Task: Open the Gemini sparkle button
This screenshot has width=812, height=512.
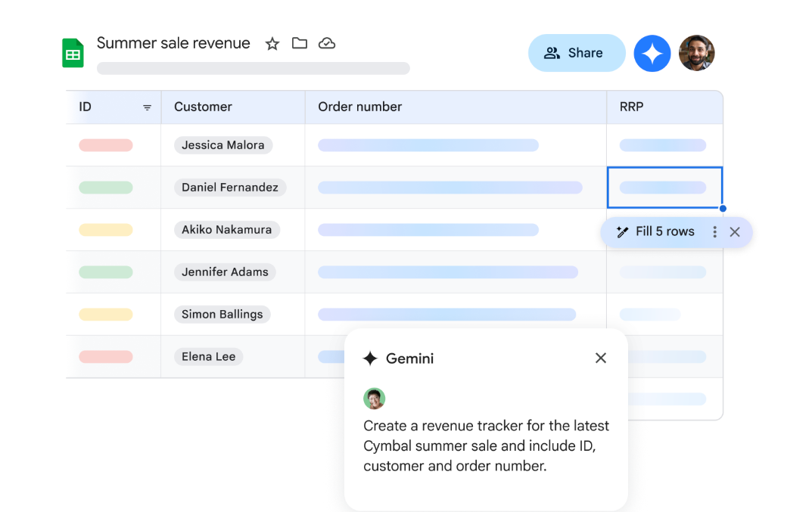Action: pyautogui.click(x=652, y=54)
